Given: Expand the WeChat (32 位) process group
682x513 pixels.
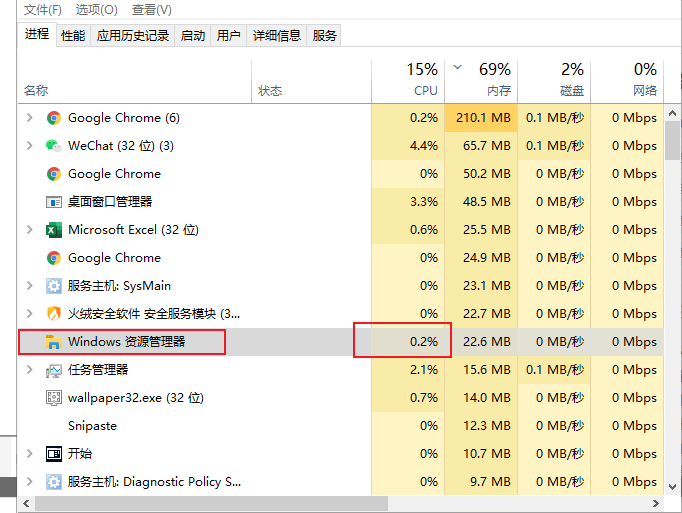Looking at the screenshot, I should click(x=30, y=145).
